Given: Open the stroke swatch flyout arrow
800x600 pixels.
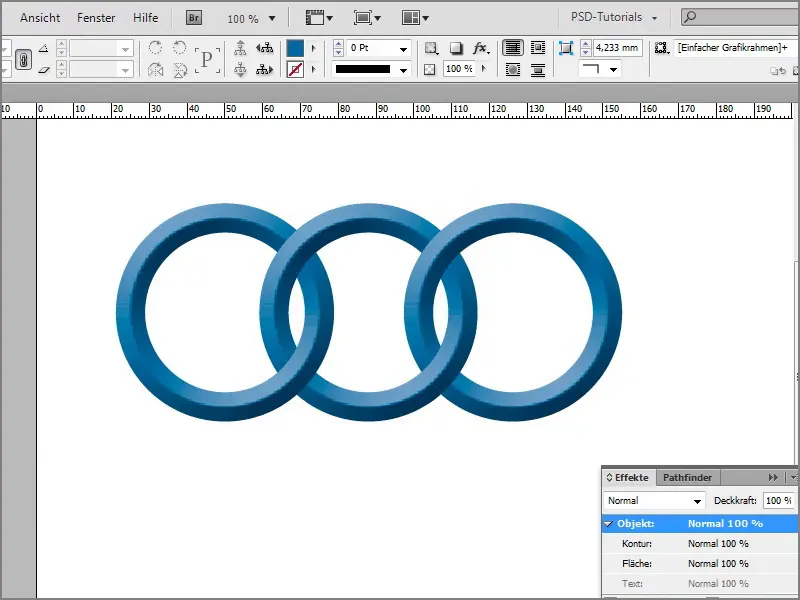Looking at the screenshot, I should pyautogui.click(x=314, y=69).
